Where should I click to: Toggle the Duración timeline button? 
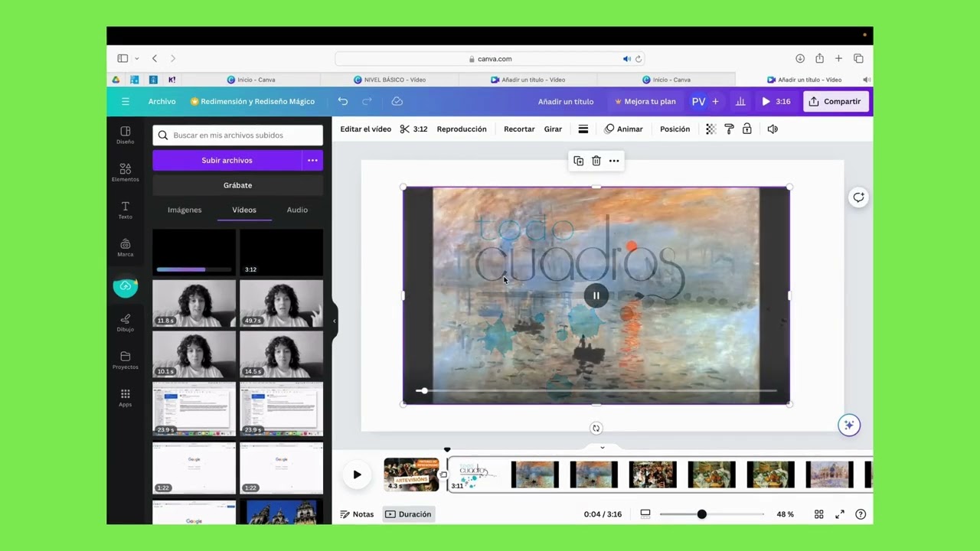(x=409, y=514)
